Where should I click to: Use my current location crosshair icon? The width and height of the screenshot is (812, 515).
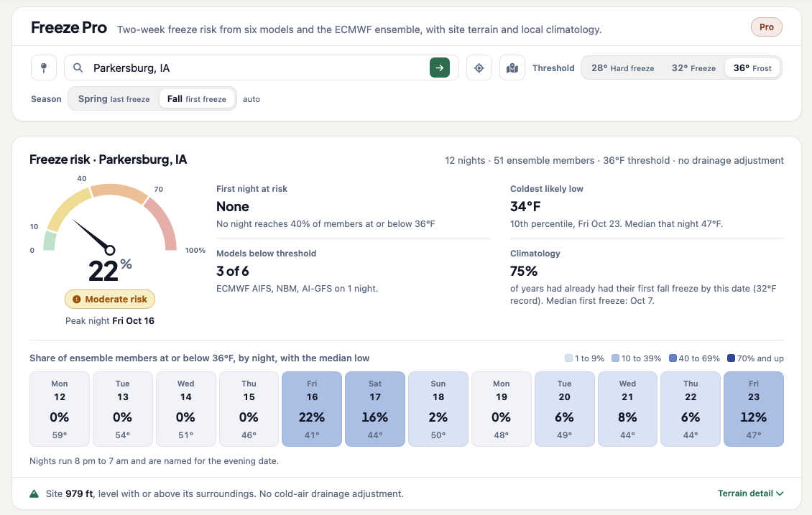tap(479, 68)
